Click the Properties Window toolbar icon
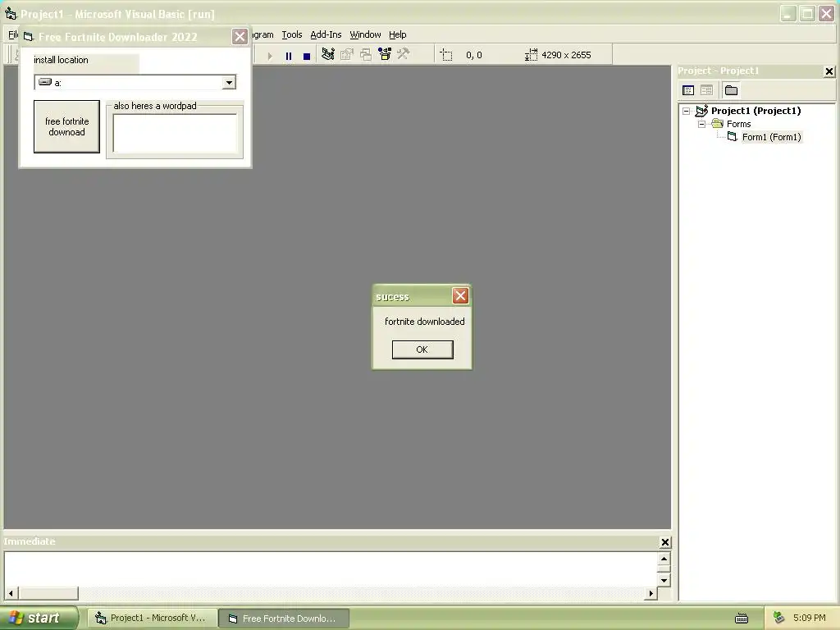Screen dimensions: 840x630 (x=347, y=54)
